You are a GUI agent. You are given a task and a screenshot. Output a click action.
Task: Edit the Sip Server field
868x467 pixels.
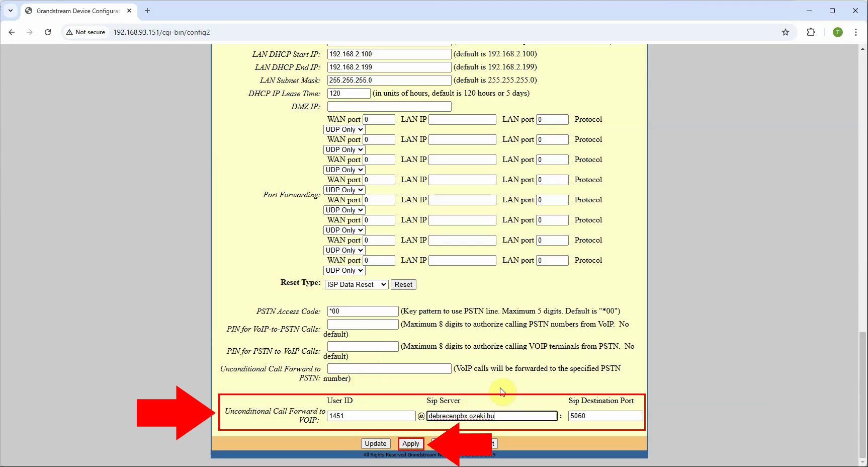coord(492,416)
